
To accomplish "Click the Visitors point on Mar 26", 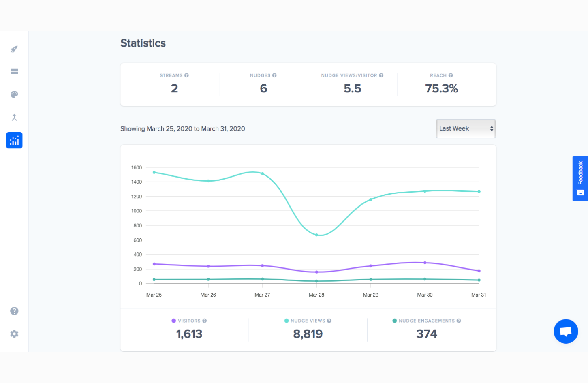I will pos(208,266).
